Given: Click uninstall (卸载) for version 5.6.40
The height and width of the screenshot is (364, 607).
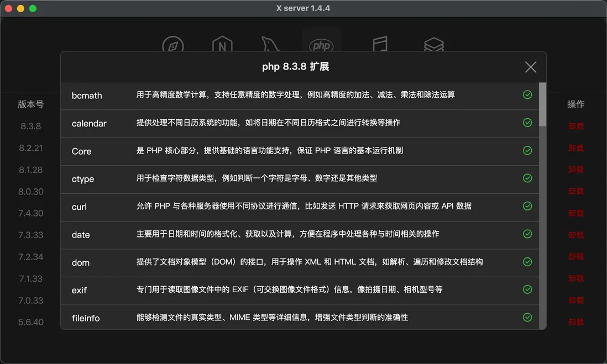Looking at the screenshot, I should pos(575,322).
